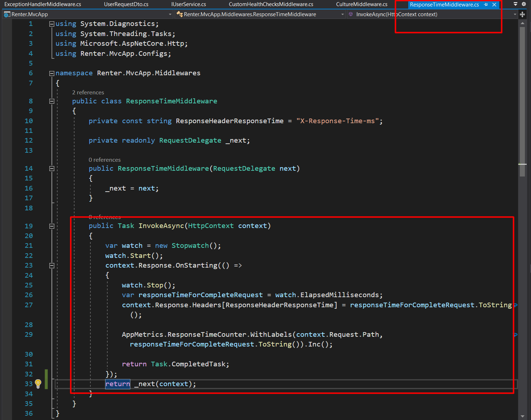
Task: Click the ResponseTimeMiddleware class icon in navigation bar
Action: click(x=179, y=14)
